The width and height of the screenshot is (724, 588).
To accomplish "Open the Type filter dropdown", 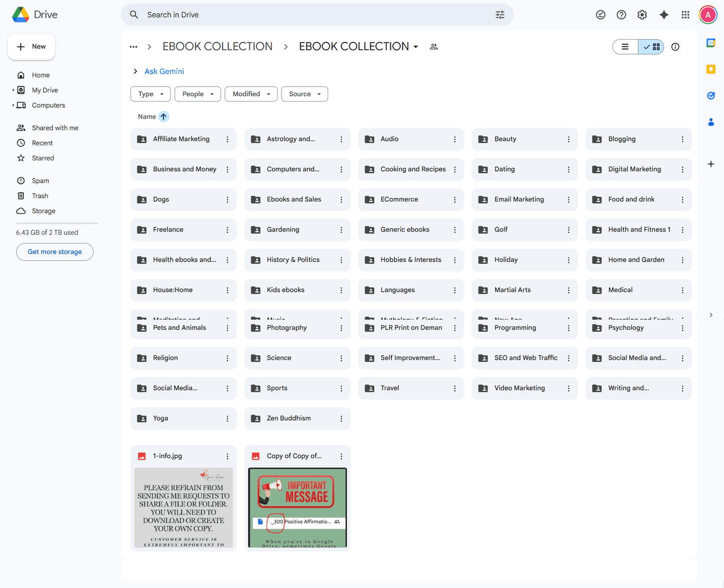I will click(x=150, y=94).
